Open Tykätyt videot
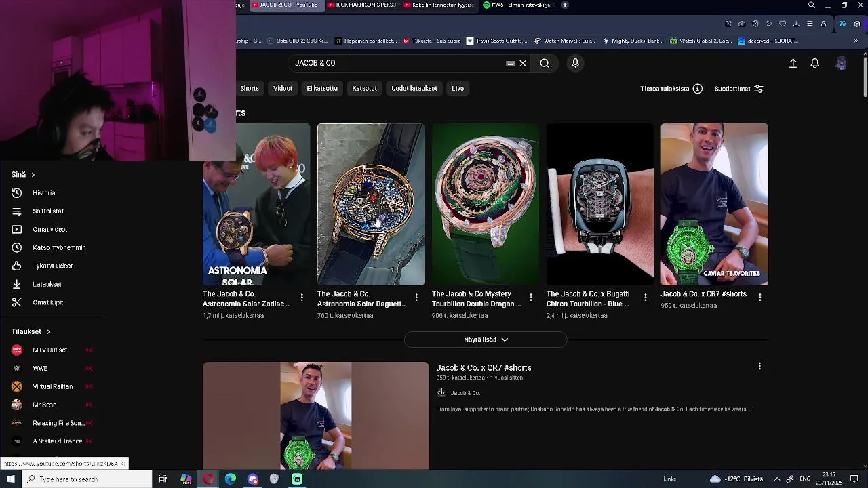Screen dimensions: 868x488 (x=52, y=266)
